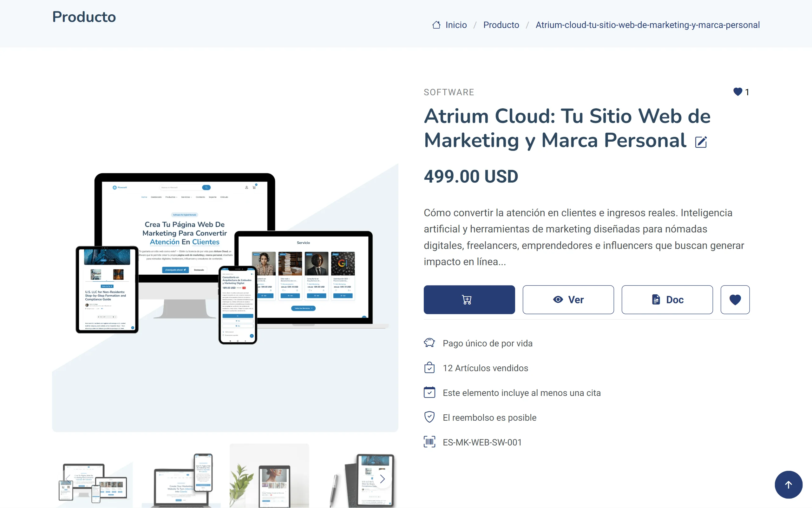The width and height of the screenshot is (812, 508).
Task: Click the ES-MK-WEB-SW-001 SKU text
Action: (x=482, y=442)
